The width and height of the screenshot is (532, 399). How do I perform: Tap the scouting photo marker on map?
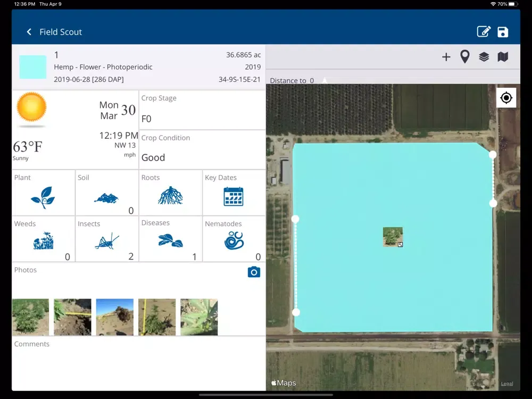click(393, 237)
